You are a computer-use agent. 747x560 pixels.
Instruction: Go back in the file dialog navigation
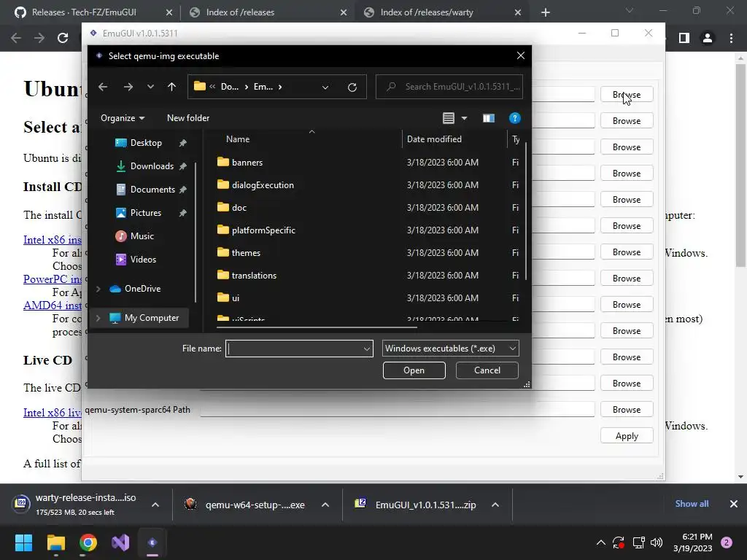coord(103,87)
